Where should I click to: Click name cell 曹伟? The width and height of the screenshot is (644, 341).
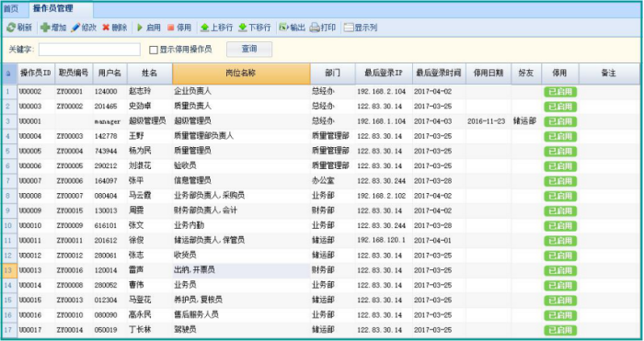pos(149,285)
